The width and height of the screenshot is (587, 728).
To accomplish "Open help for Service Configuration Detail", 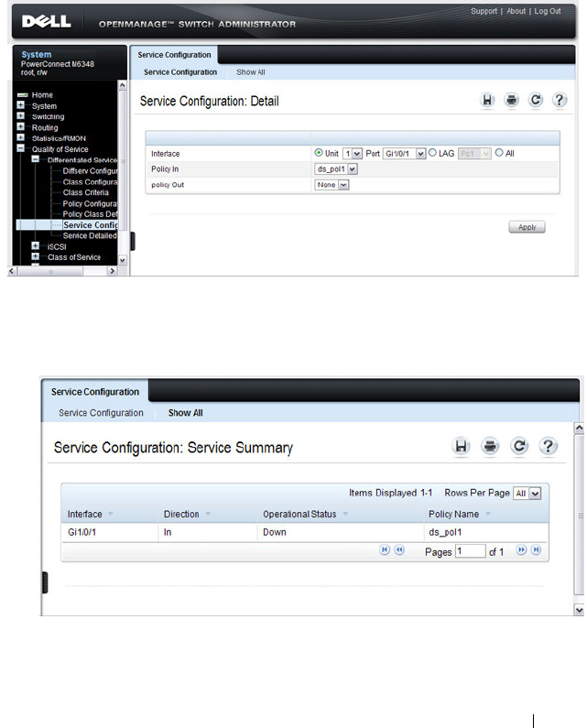I will [560, 100].
